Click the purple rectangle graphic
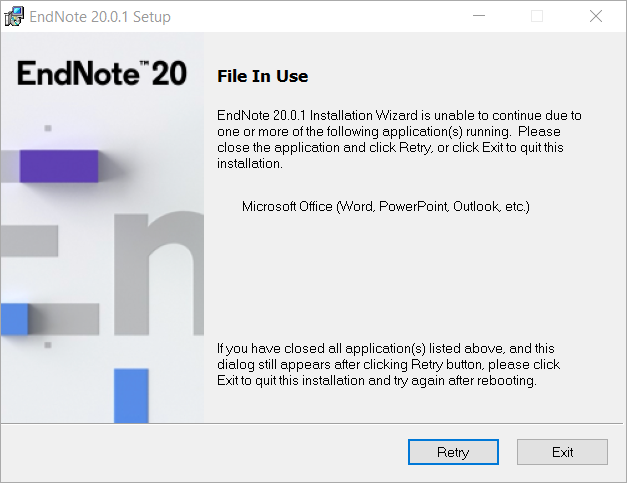Viewport: 627px width, 483px height. pos(59,166)
